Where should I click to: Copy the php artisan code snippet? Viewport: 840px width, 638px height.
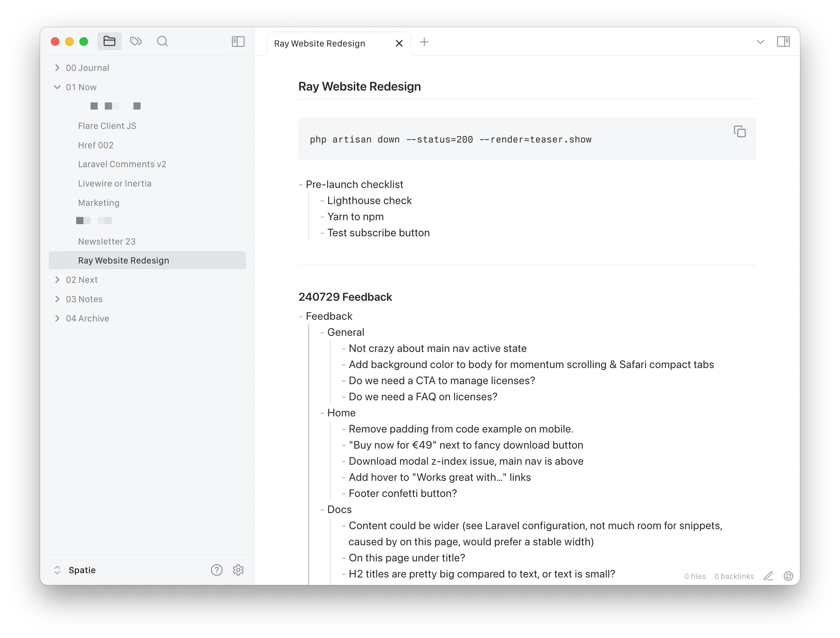[740, 131]
